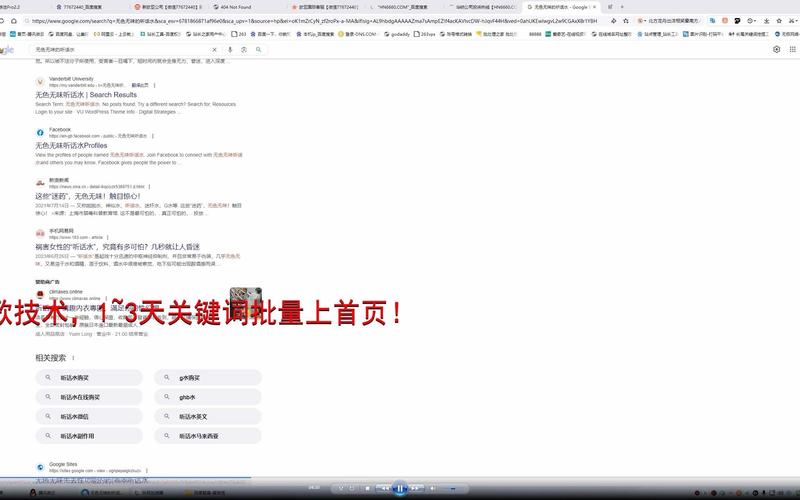Open more options for the Google Sites result

[x=146, y=470]
